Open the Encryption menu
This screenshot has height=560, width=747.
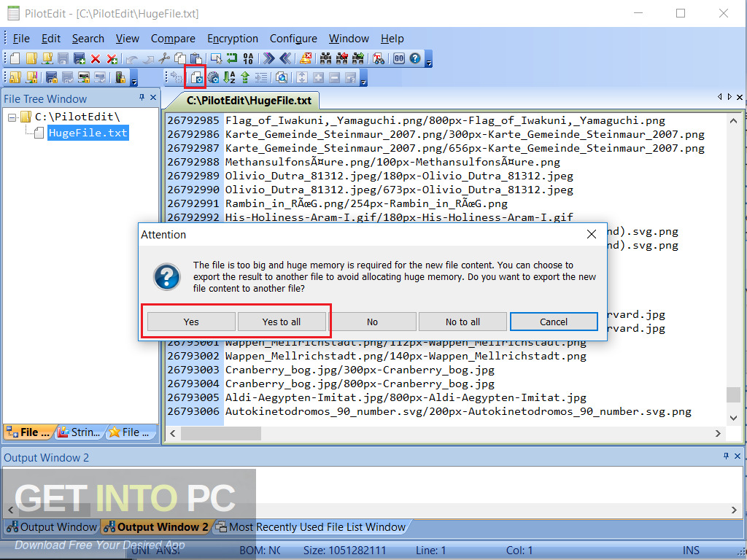(233, 39)
